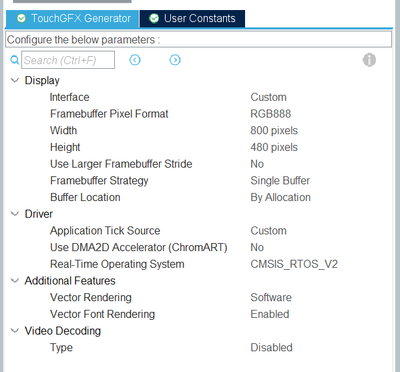
Task: Collapse the Driver section
Action: [x=15, y=214]
